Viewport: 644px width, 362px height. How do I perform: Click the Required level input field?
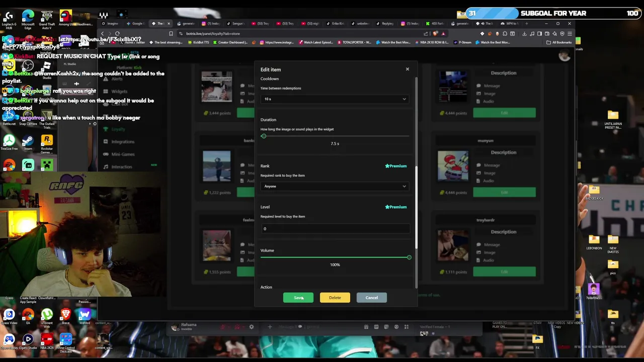pyautogui.click(x=335, y=229)
